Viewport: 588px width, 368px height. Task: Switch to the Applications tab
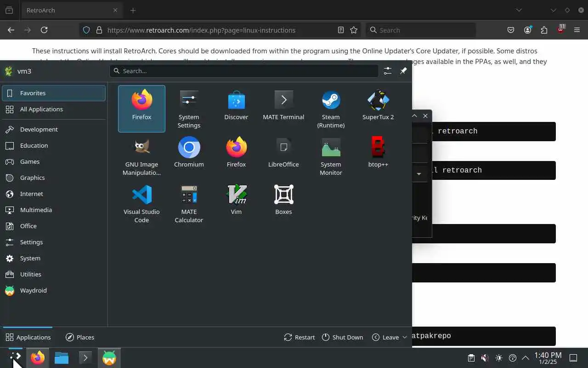(28, 337)
